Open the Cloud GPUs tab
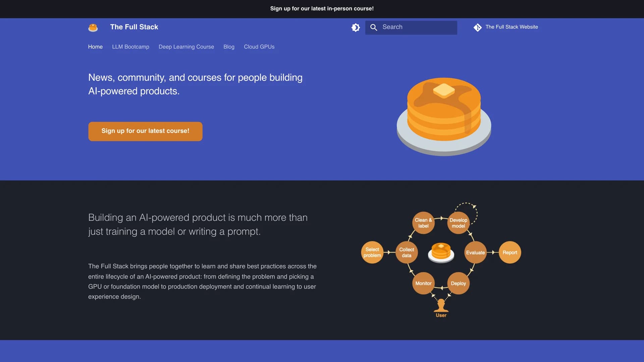Image resolution: width=644 pixels, height=362 pixels. tap(259, 47)
